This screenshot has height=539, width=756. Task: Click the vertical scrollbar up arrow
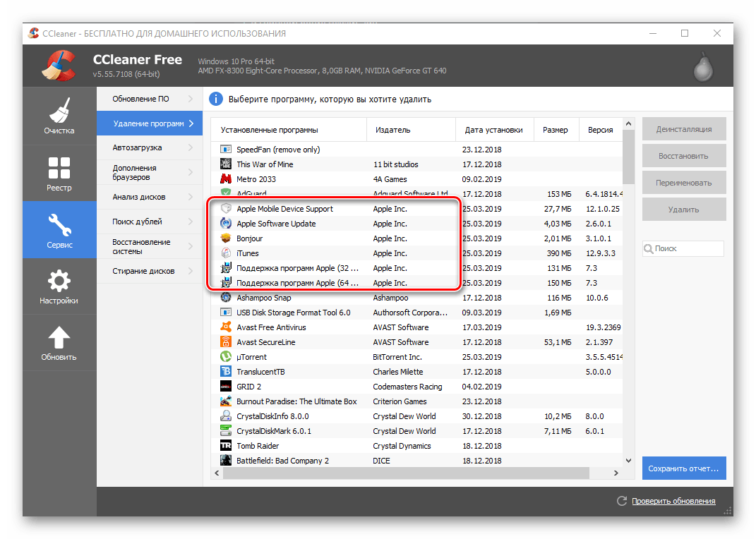(628, 123)
